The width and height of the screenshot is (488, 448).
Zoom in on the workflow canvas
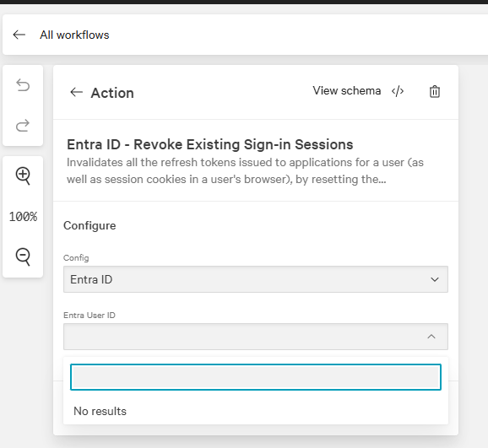[23, 175]
